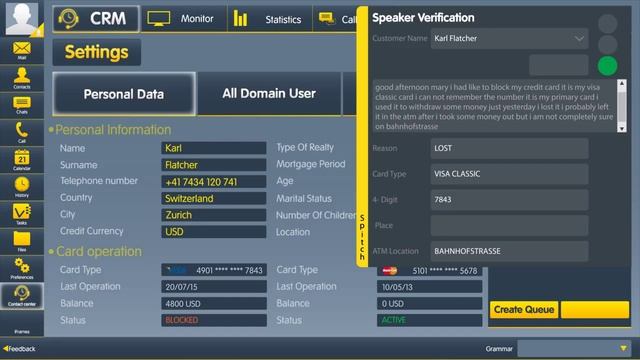Open the Contacts sidebar icon
This screenshot has width=640, height=360.
pos(22,78)
